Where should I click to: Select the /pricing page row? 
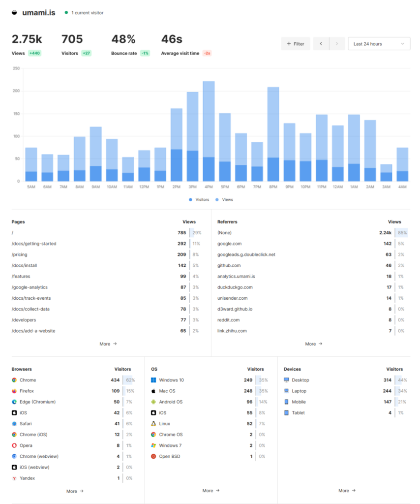click(x=107, y=254)
